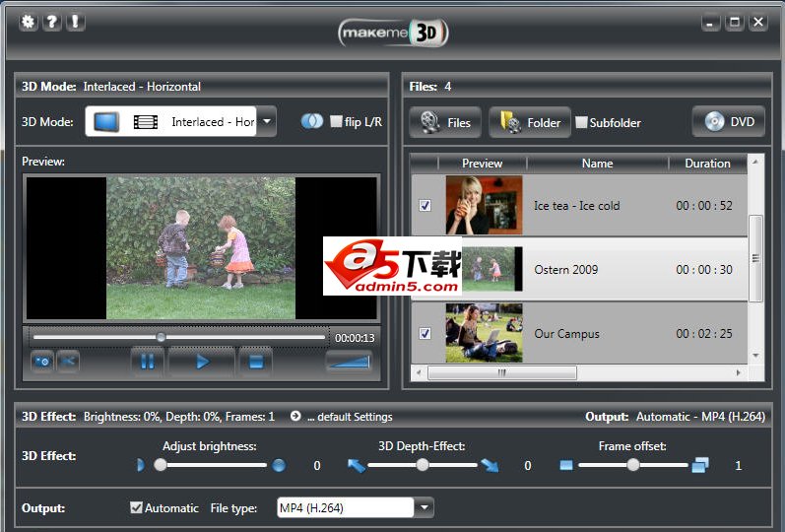Open the 3D Mode dropdown arrow

pos(267,121)
